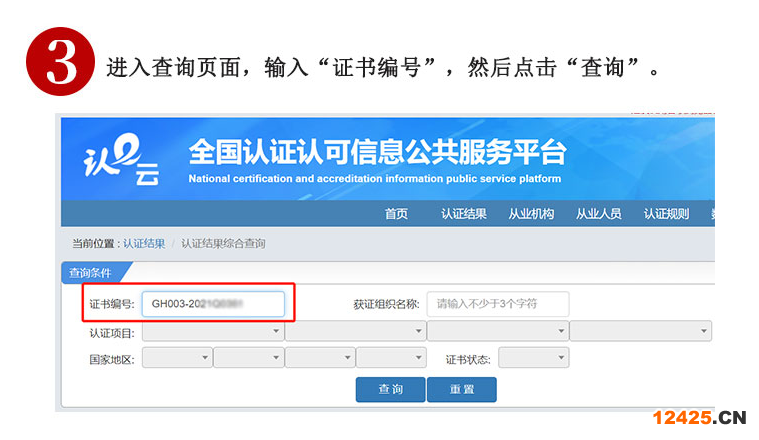
Task: Click the 全国认证认可信息公共服务平台 title
Action: tap(377, 152)
